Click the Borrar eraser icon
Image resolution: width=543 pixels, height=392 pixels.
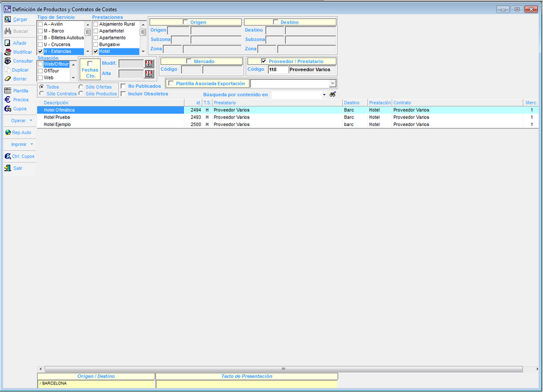point(8,79)
